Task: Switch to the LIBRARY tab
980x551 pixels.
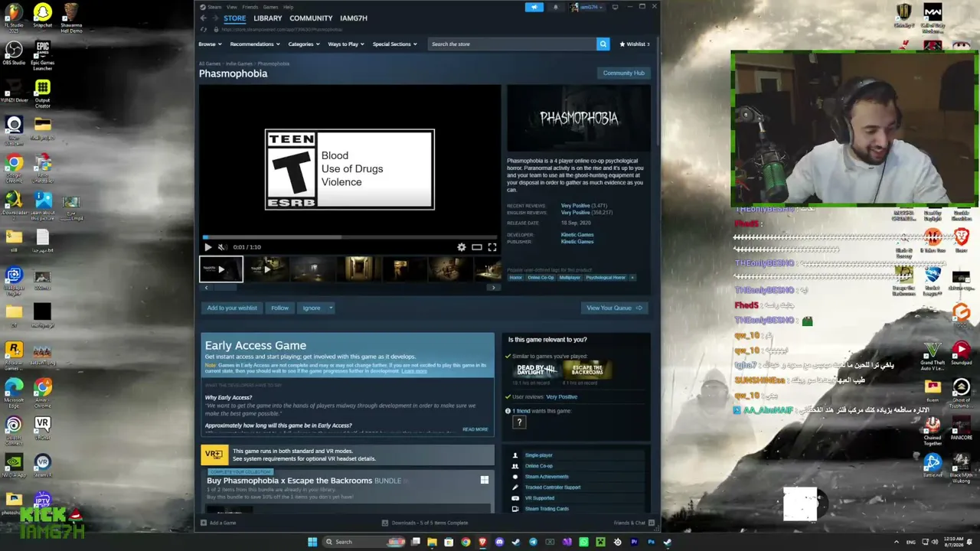Action: point(267,18)
